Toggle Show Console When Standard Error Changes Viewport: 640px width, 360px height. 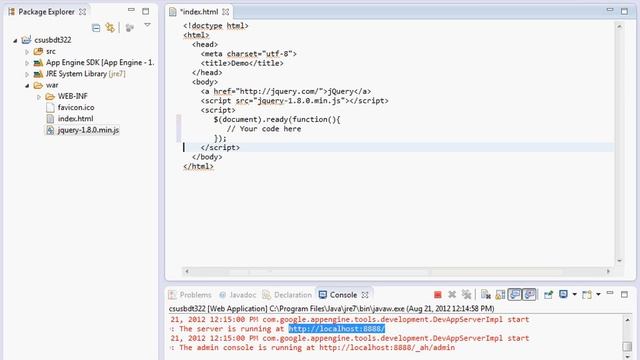pos(529,295)
